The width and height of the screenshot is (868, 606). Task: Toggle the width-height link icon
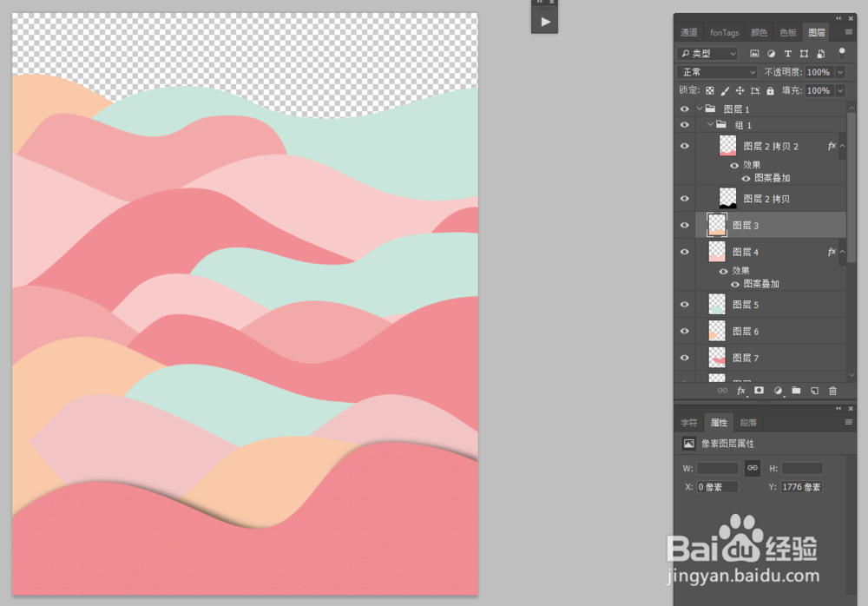(753, 468)
